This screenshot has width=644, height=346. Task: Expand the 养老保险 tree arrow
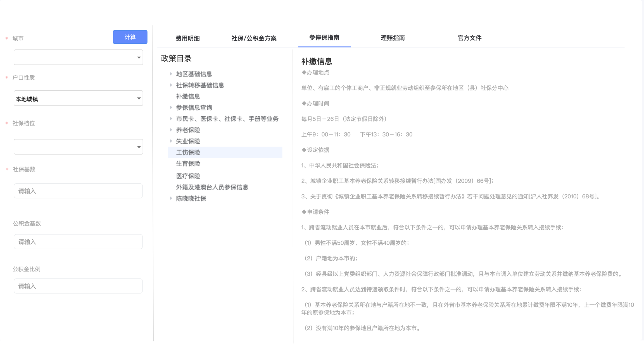(171, 130)
